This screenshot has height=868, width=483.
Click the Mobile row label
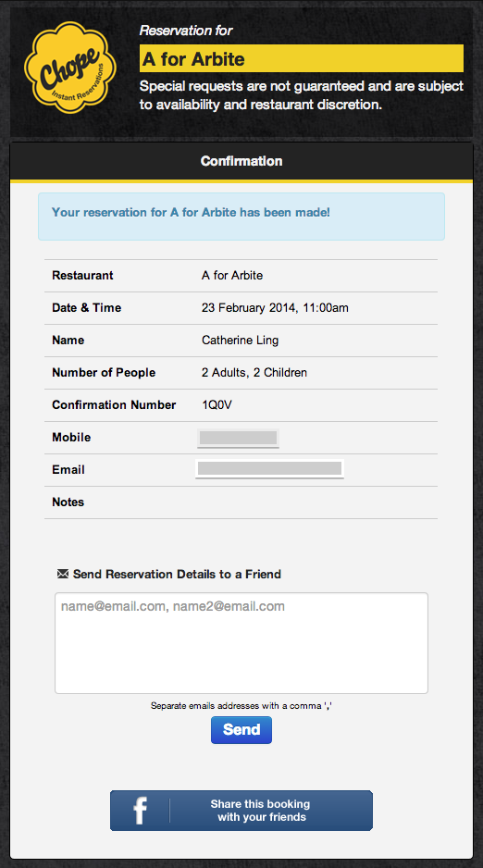71,438
